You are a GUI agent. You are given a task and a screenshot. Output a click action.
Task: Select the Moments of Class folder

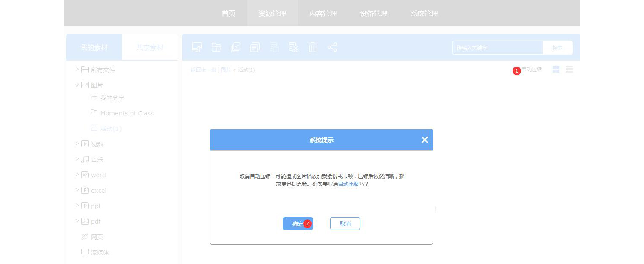coord(127,113)
